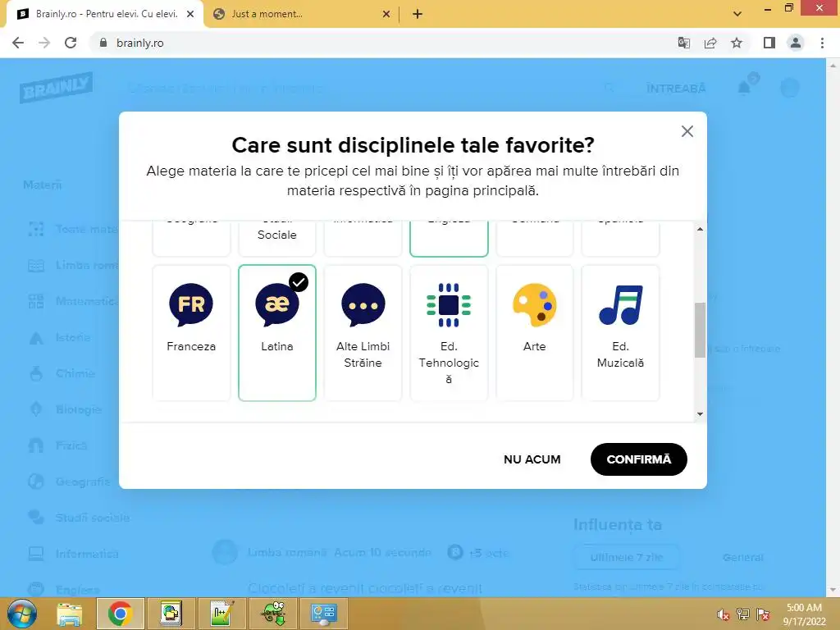
Task: Click the microchip technology icon
Action: coord(449,305)
